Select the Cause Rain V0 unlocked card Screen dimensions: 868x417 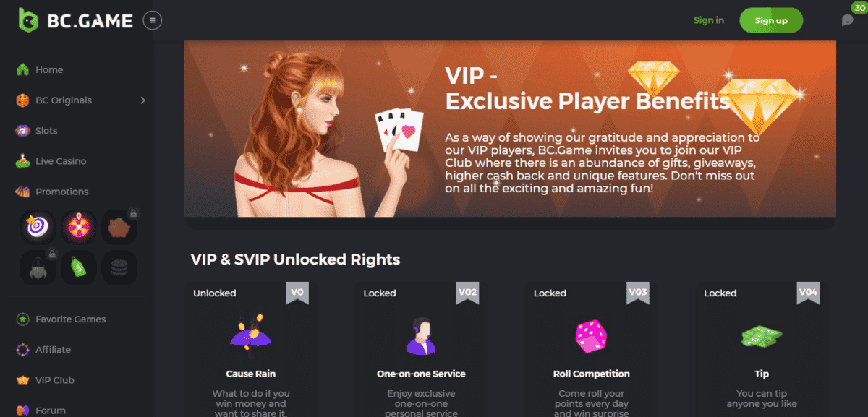click(x=250, y=349)
